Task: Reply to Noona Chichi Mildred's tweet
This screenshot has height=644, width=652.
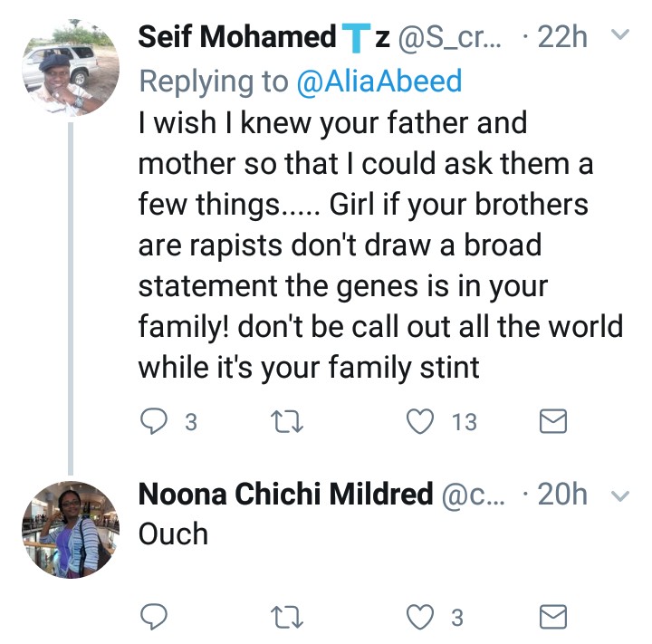Action: click(156, 617)
